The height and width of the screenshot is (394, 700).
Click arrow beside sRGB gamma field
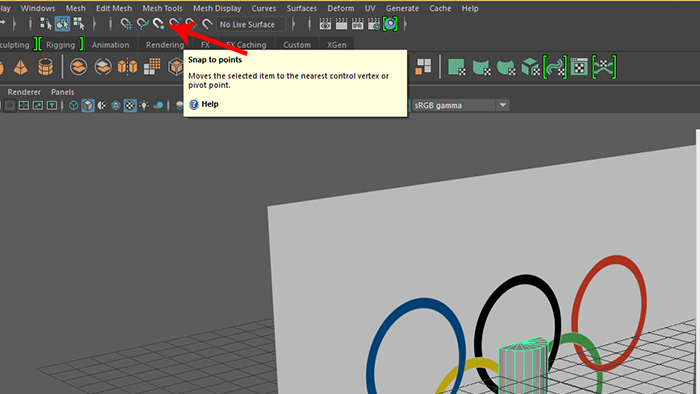click(x=503, y=105)
